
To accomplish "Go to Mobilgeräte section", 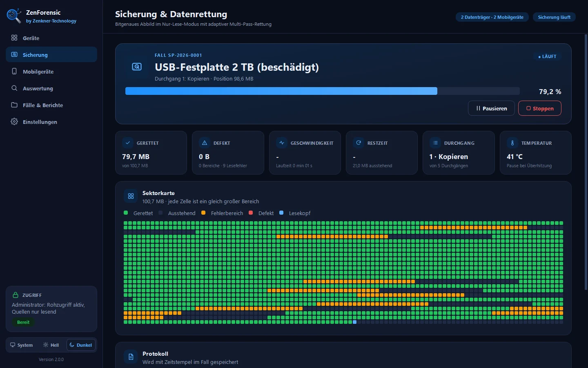I will 51,72.
